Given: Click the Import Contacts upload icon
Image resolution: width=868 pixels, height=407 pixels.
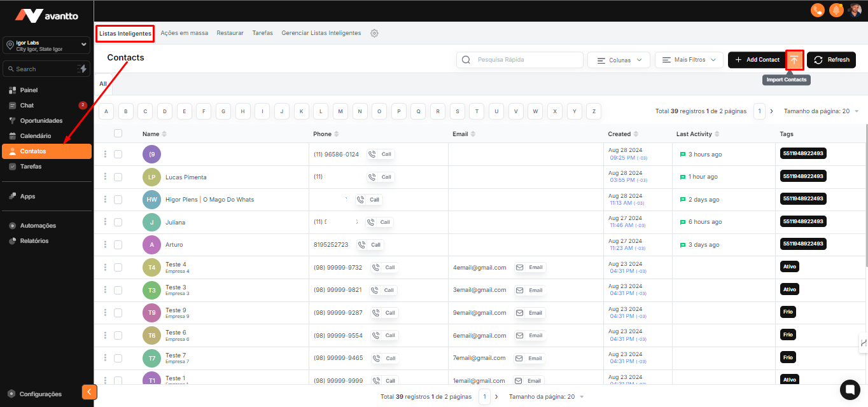Looking at the screenshot, I should (794, 60).
